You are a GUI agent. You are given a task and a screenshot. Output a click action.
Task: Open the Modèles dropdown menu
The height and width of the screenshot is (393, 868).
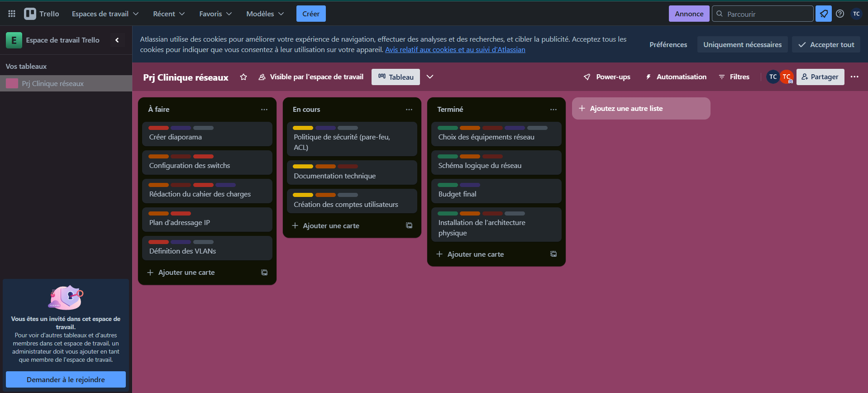pos(265,14)
